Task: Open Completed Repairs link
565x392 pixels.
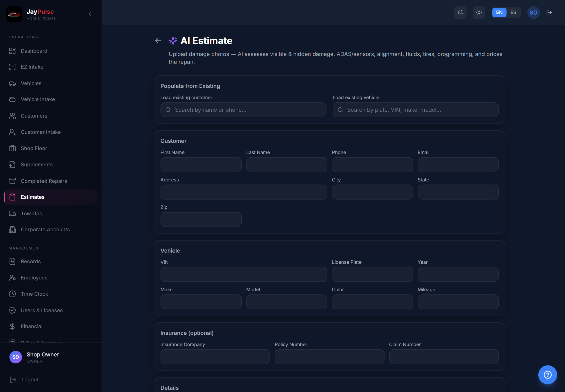Action: click(x=51, y=181)
